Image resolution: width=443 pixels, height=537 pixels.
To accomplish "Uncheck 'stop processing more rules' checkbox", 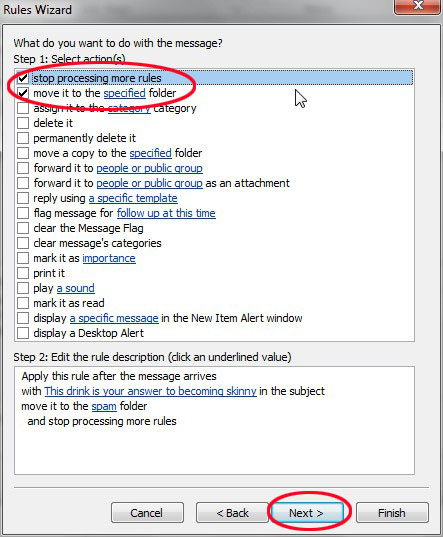I will coord(23,78).
